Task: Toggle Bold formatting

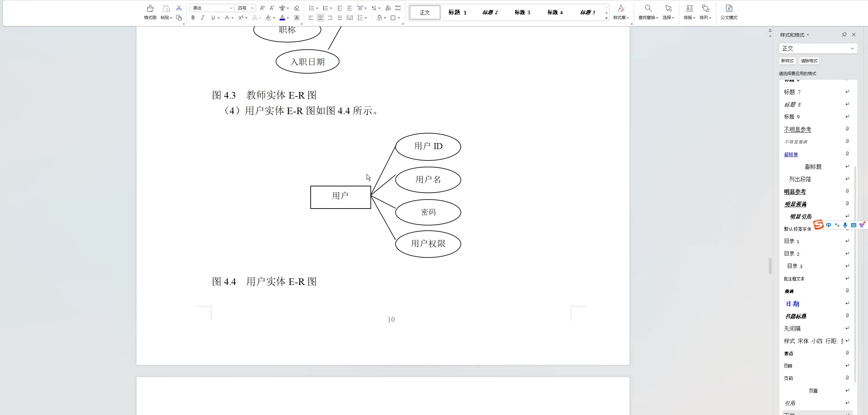Action: coord(193,18)
